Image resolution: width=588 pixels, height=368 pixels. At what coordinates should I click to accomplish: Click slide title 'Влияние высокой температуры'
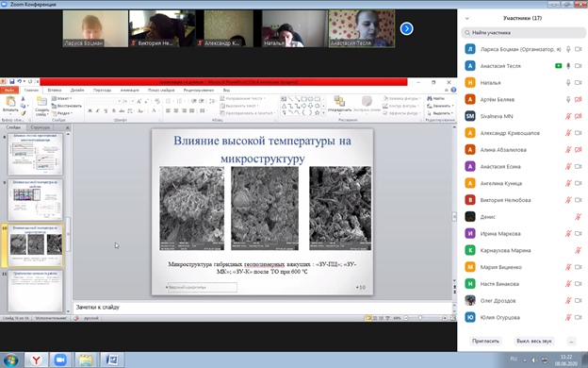coord(262,149)
